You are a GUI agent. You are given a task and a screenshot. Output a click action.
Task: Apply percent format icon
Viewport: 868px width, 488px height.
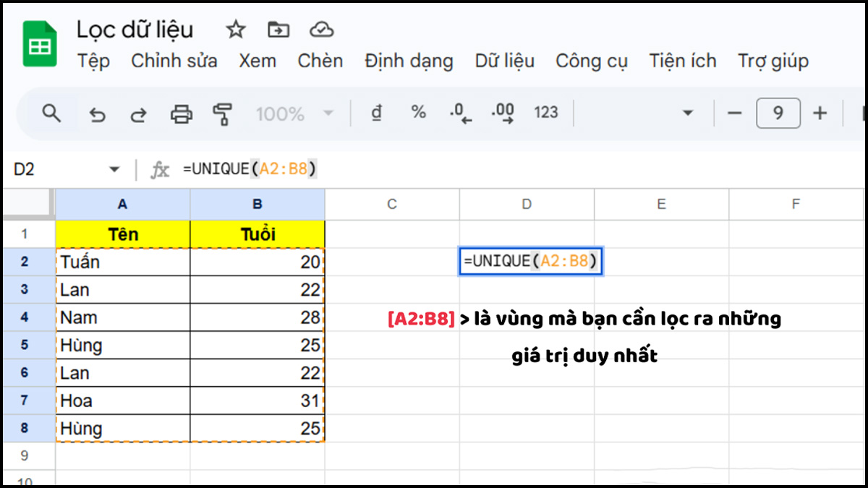pyautogui.click(x=418, y=113)
